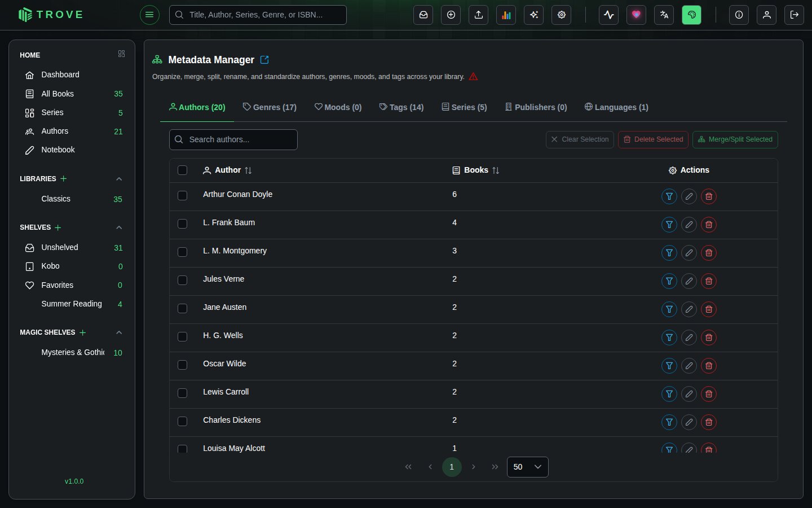Click the Home section layout icon
Screen dimensions: 812x508
(121, 54)
